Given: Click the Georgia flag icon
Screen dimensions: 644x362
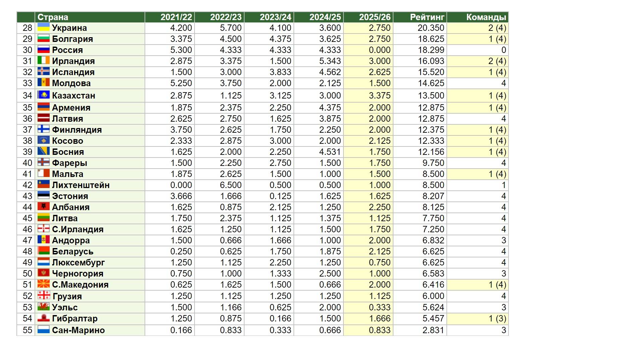Looking at the screenshot, I should pyautogui.click(x=44, y=296).
